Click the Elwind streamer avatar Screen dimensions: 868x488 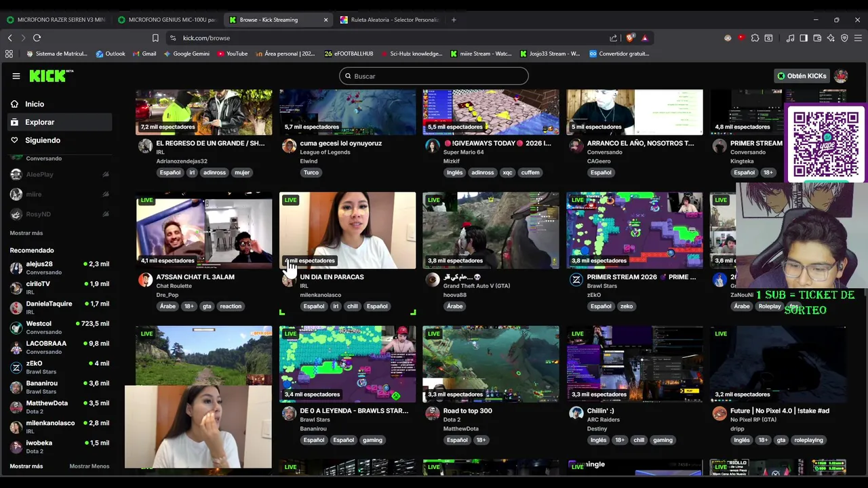(x=289, y=146)
